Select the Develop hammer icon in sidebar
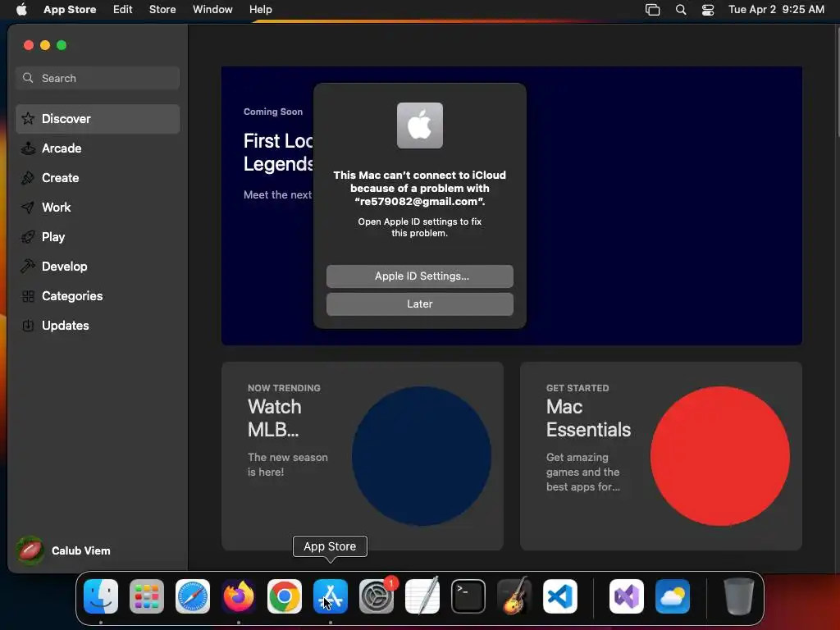 [28, 267]
